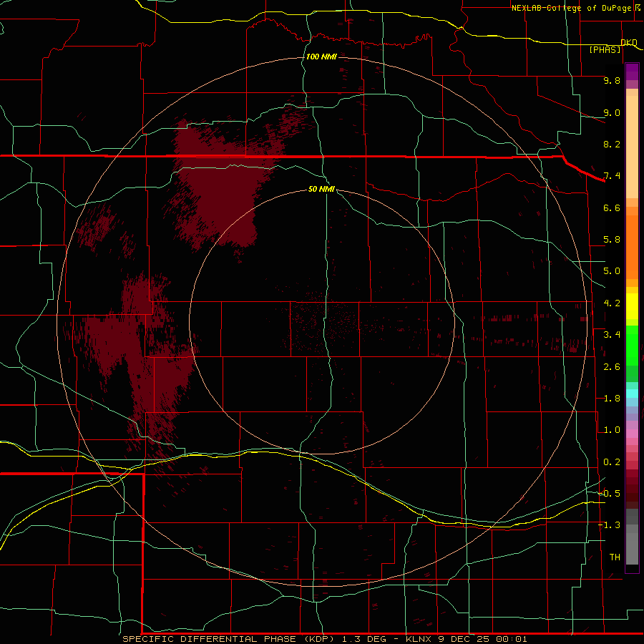Pick the pink band of the color bar
Viewport: 644px width, 644px height.
pos(632,434)
